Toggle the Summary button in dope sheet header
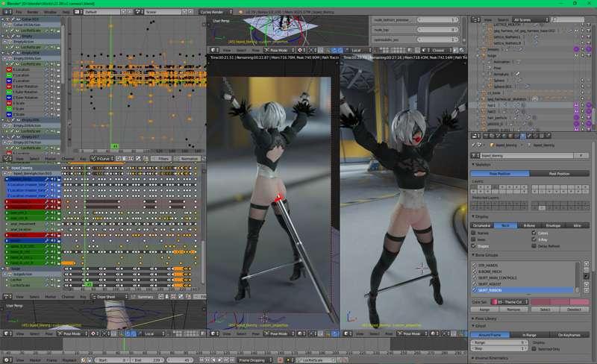Image resolution: width=597 pixels, height=364 pixels. coord(143,297)
